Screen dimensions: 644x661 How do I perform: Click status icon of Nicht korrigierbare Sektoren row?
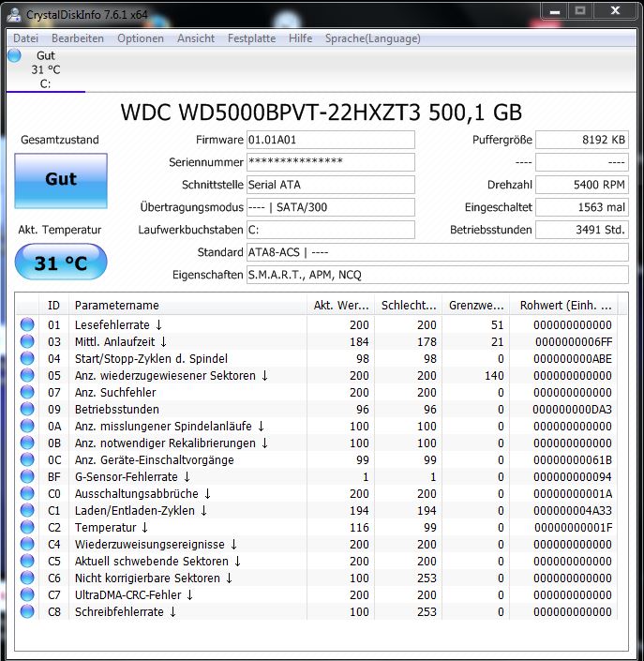(x=27, y=578)
